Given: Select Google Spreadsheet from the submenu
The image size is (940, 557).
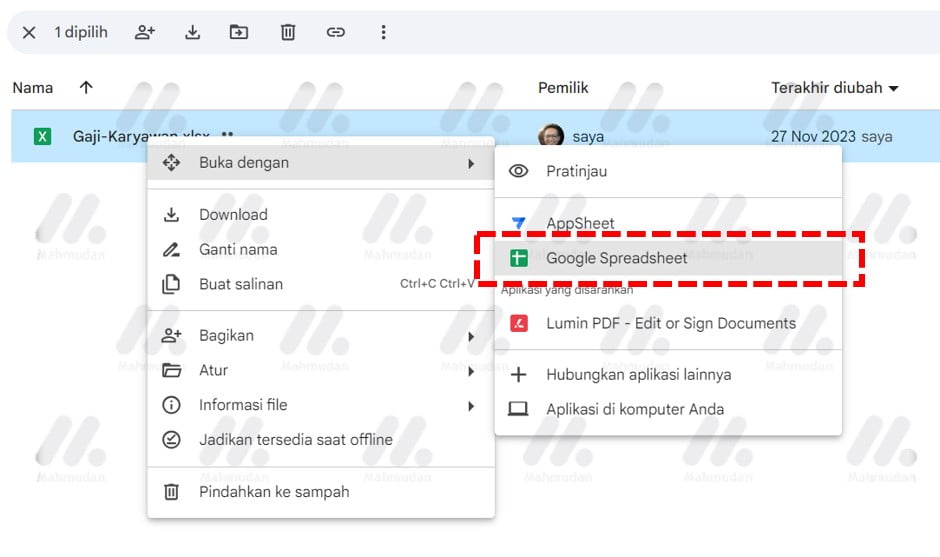Looking at the screenshot, I should (x=616, y=258).
